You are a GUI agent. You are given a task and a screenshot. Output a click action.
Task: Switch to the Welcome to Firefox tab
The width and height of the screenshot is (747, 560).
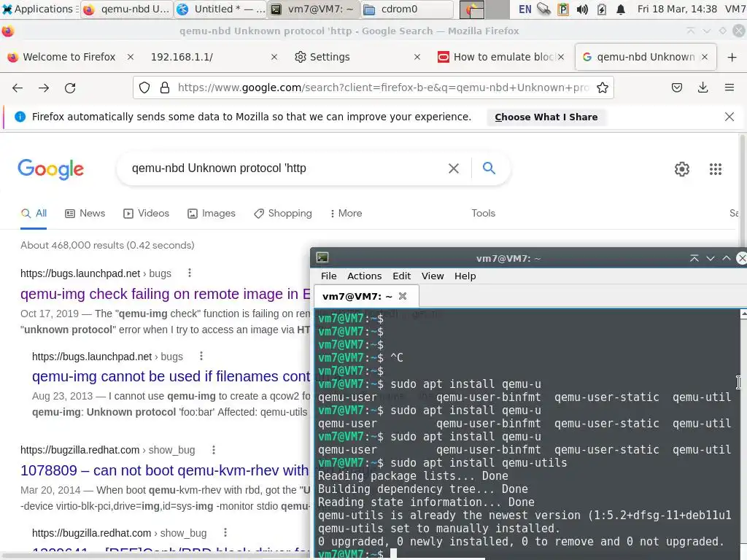pyautogui.click(x=69, y=57)
